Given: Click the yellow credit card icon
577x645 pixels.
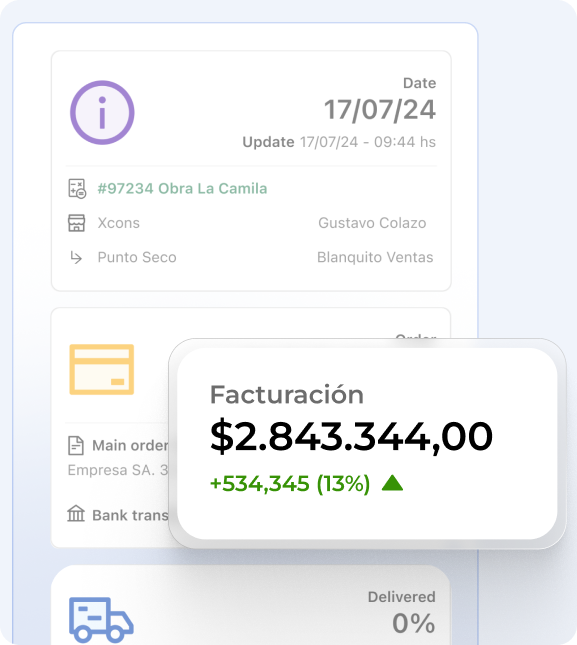Looking at the screenshot, I should click(x=102, y=369).
